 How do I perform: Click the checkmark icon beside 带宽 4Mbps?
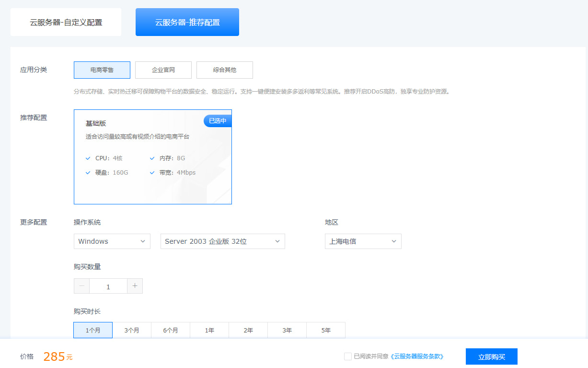(x=152, y=172)
